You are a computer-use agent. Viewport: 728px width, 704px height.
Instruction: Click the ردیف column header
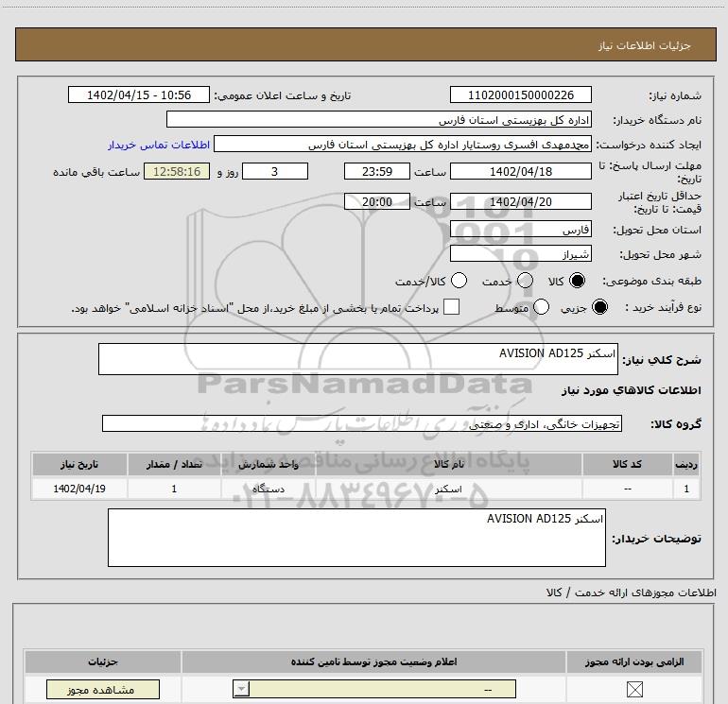click(x=686, y=464)
